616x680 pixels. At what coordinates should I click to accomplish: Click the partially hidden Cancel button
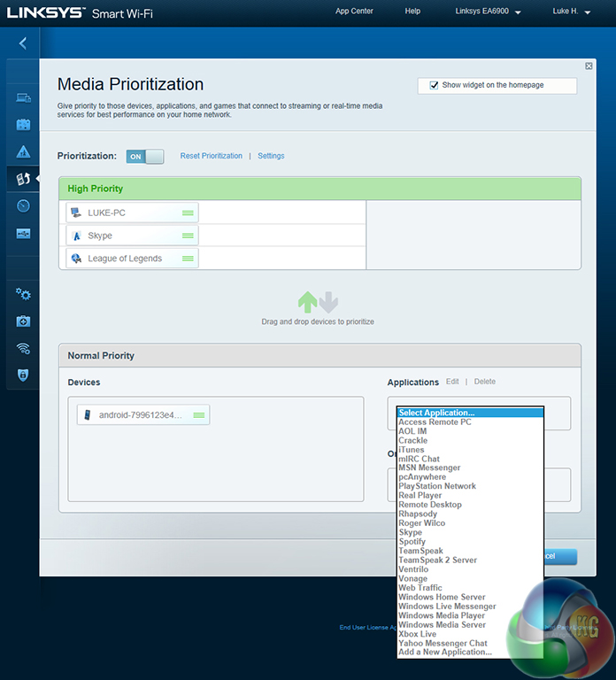point(560,556)
